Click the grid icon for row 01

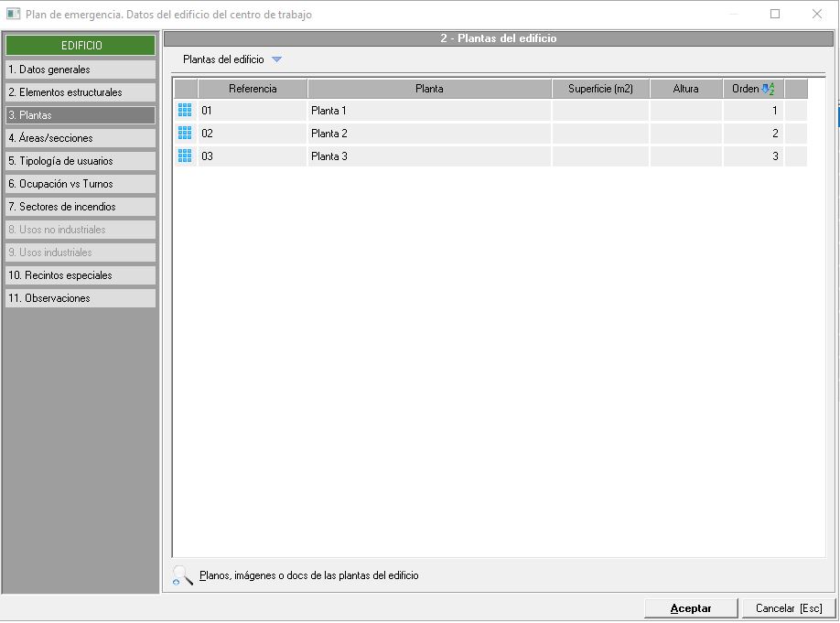(185, 111)
